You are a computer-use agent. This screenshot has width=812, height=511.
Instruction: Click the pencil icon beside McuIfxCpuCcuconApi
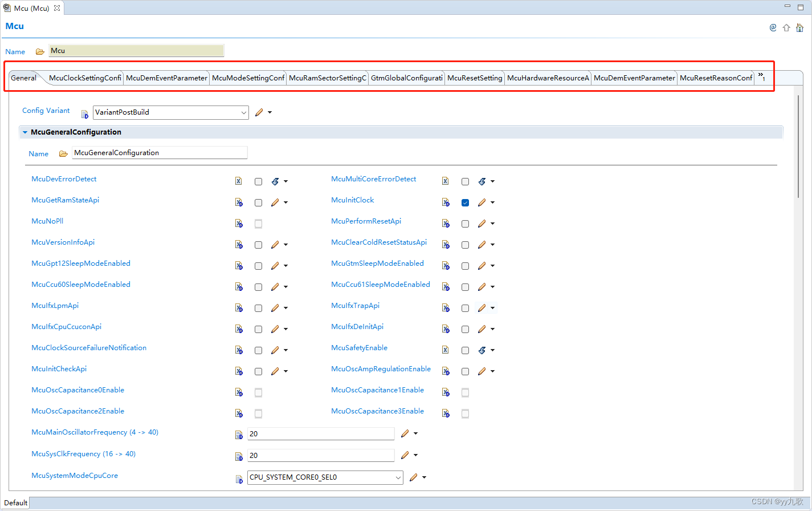point(275,329)
